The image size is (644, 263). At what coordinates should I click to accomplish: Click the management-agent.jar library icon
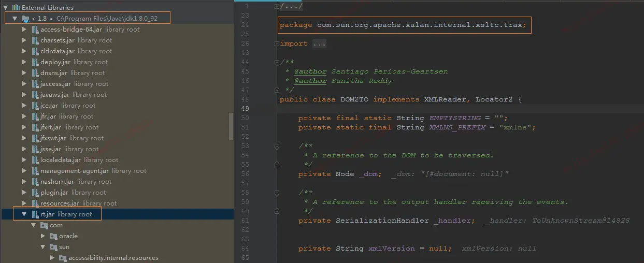pyautogui.click(x=35, y=171)
